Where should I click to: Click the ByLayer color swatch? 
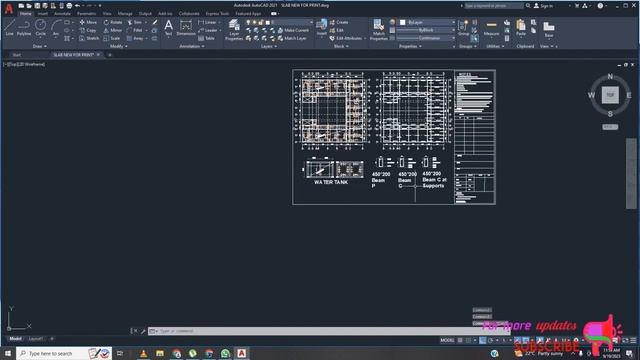402,22
